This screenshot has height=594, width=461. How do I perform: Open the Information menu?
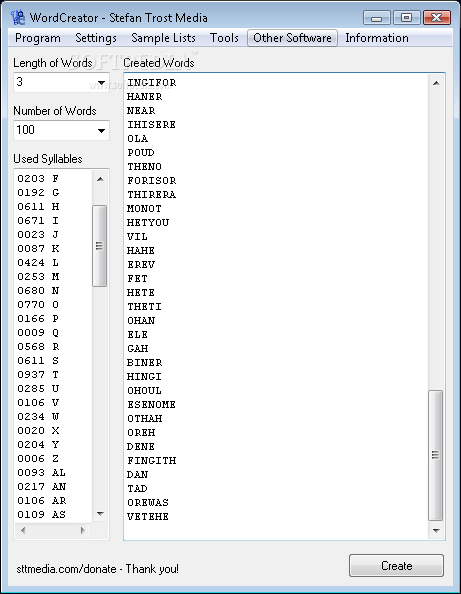pos(377,38)
